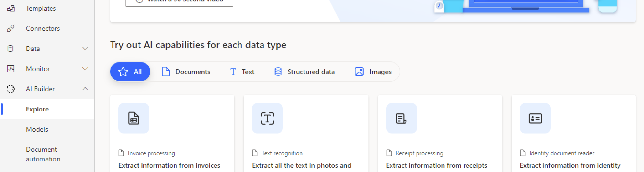Show Structured data capabilities
The image size is (644, 172).
[304, 72]
